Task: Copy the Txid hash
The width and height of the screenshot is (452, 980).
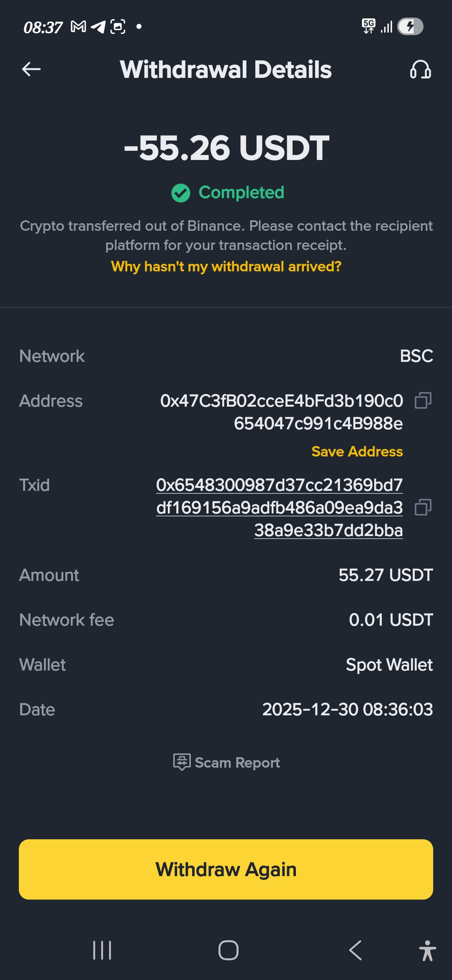Action: coord(423,507)
